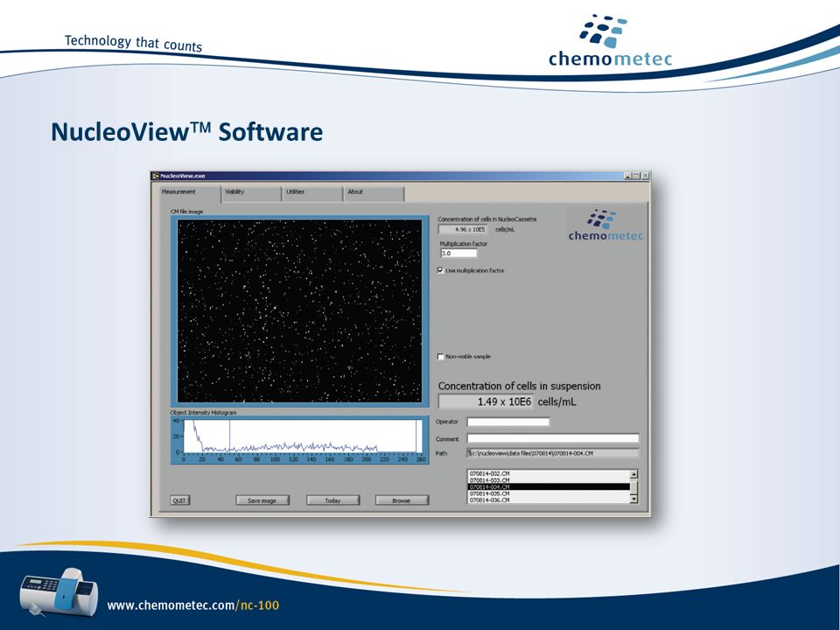Click the 1.49 x 10E6 concentration value
Viewport: 840px width, 630px height.
[x=486, y=402]
